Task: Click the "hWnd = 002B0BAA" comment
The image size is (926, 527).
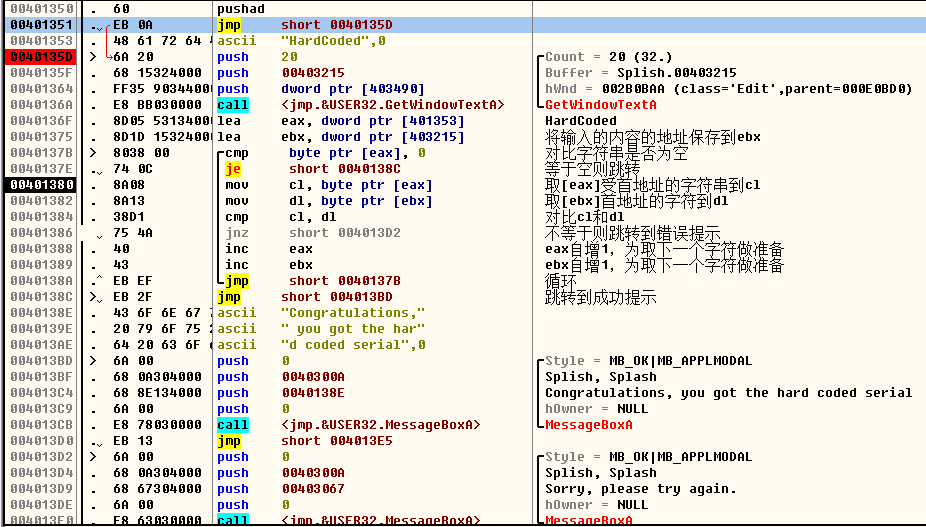Action: pyautogui.click(x=729, y=89)
